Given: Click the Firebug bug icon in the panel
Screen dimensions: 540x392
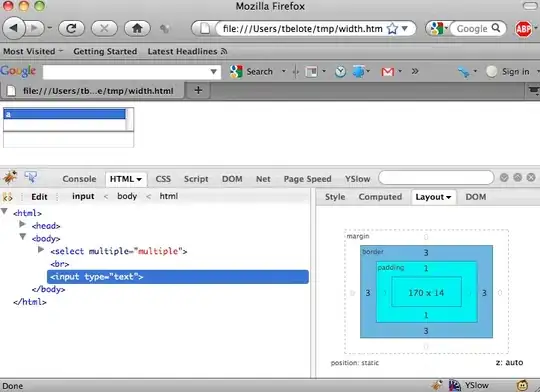Looking at the screenshot, I should point(10,177).
